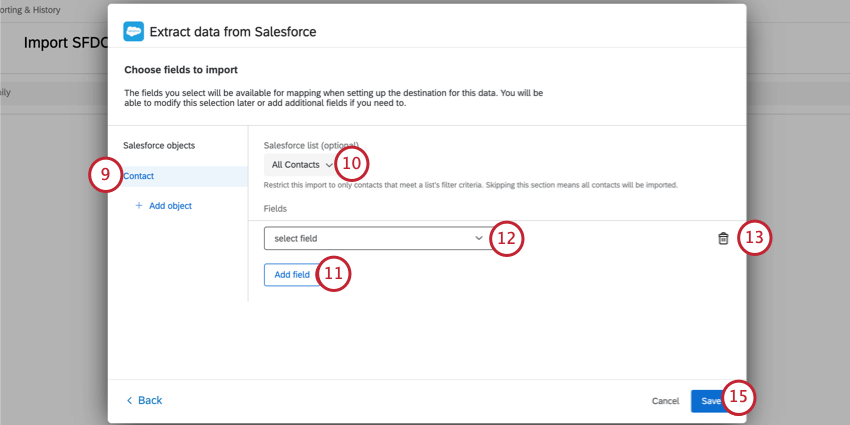Click the red callout marker numbered 11
850x425 pixels.
click(334, 274)
